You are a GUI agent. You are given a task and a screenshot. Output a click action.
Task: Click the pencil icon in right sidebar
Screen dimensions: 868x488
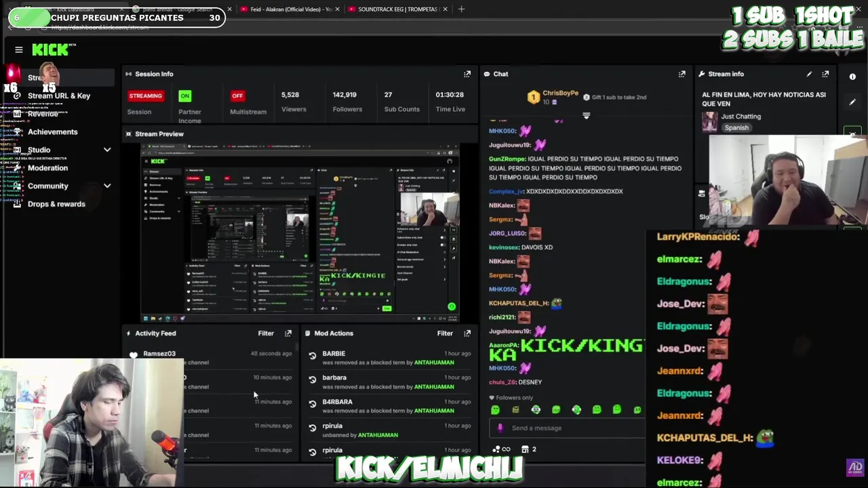(x=852, y=102)
